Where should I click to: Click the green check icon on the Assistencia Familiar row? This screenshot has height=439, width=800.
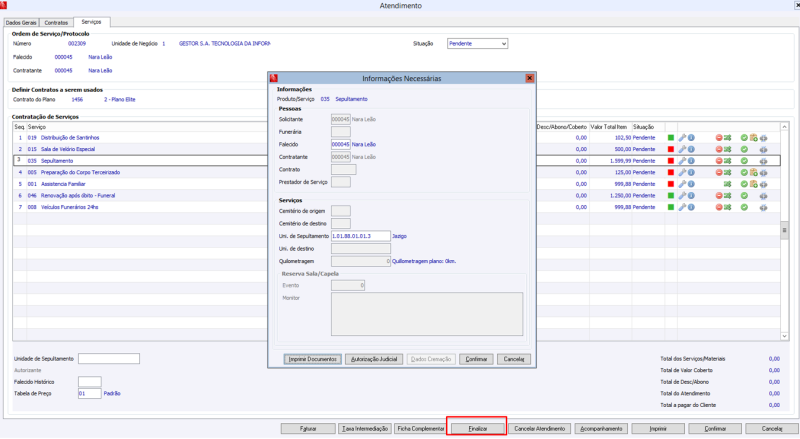click(744, 184)
